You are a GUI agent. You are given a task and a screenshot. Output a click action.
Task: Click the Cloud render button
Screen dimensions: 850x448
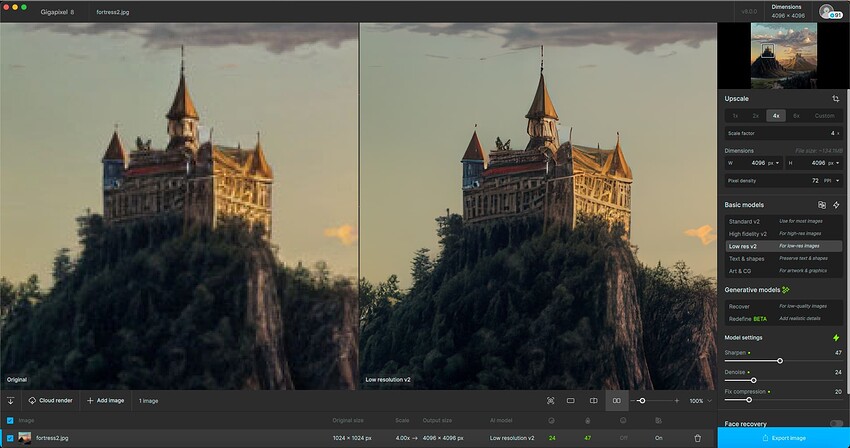50,401
